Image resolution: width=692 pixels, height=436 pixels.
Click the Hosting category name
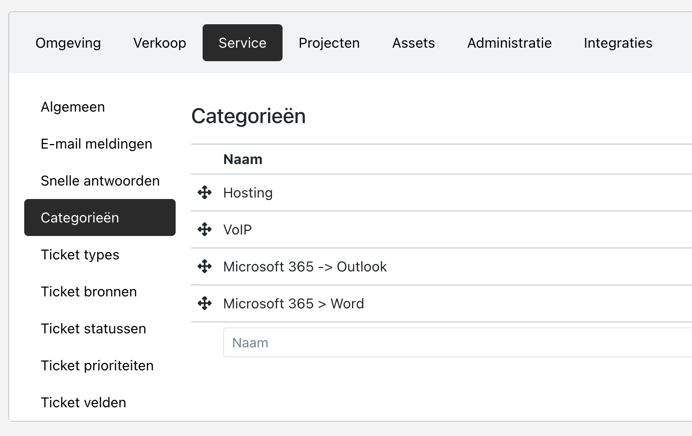point(248,193)
